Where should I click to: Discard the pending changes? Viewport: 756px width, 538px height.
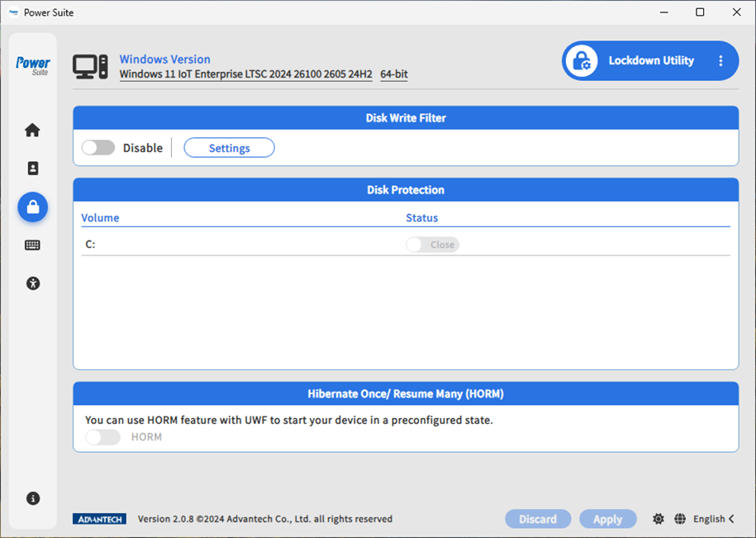click(x=538, y=518)
